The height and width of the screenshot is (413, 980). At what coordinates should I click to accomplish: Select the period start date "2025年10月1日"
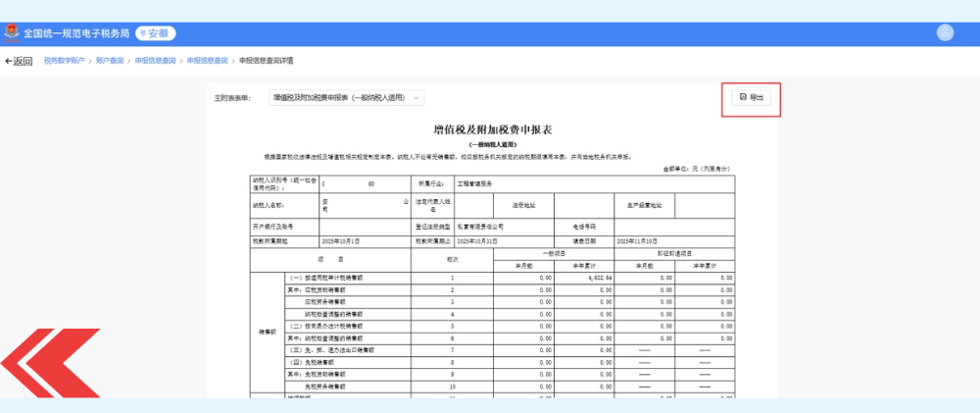pyautogui.click(x=341, y=240)
